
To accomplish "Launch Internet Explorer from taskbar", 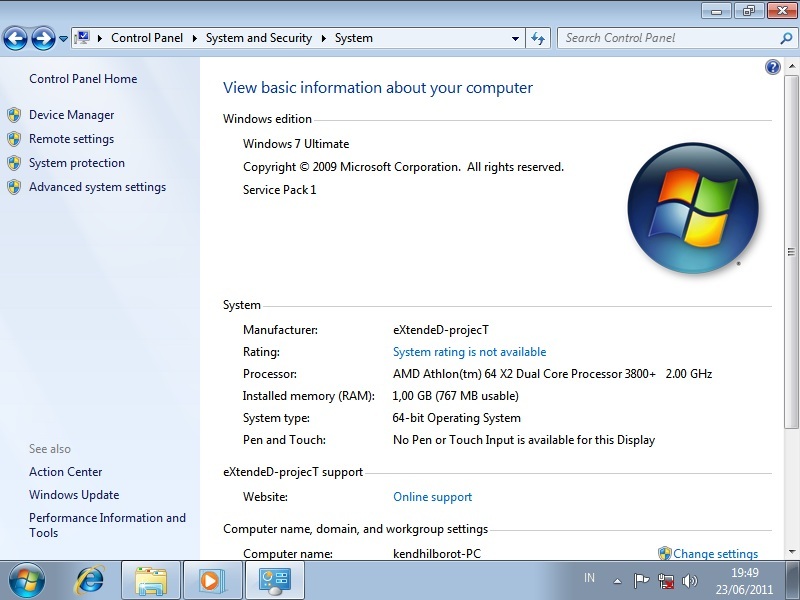I will 90,580.
